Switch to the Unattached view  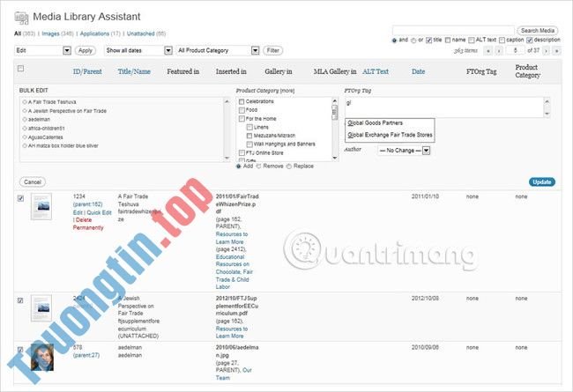coord(141,33)
